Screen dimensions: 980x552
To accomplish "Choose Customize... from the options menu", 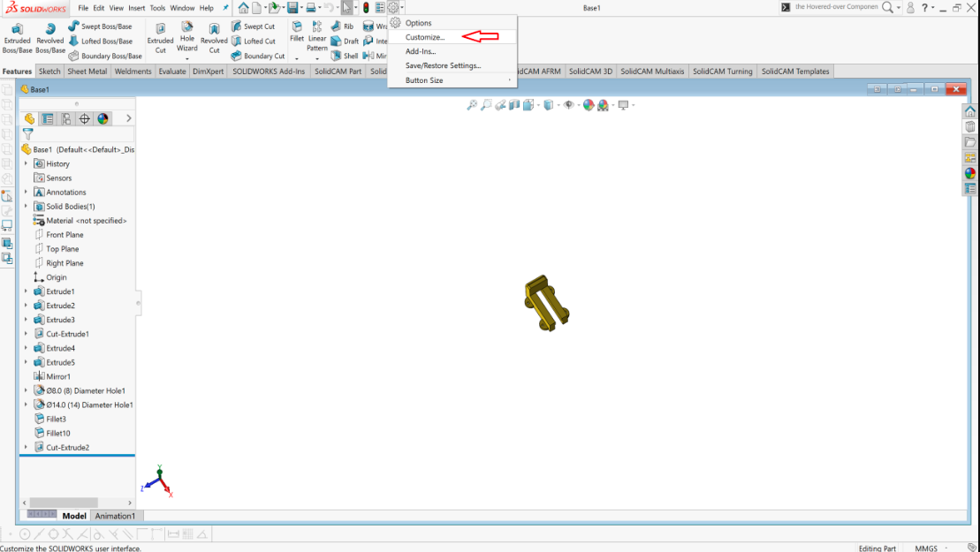I will click(452, 37).
